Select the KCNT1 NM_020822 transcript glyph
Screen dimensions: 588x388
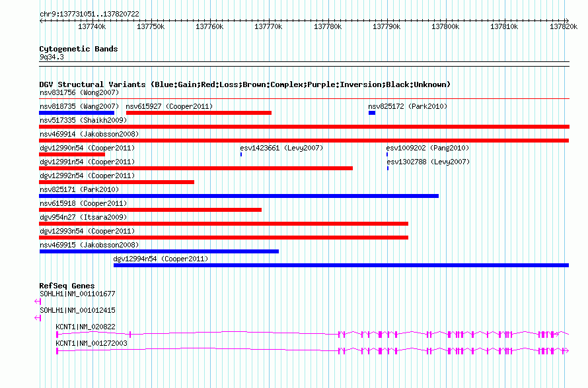coord(312,334)
